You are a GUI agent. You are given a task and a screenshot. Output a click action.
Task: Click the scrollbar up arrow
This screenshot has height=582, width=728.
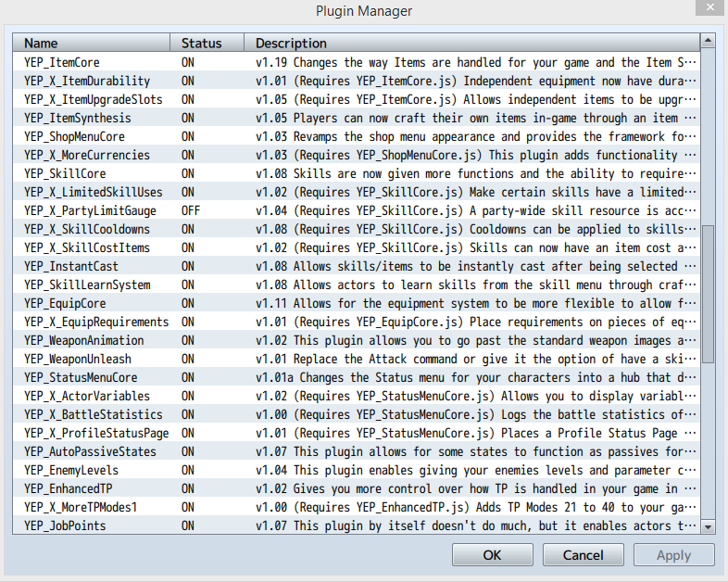click(708, 41)
